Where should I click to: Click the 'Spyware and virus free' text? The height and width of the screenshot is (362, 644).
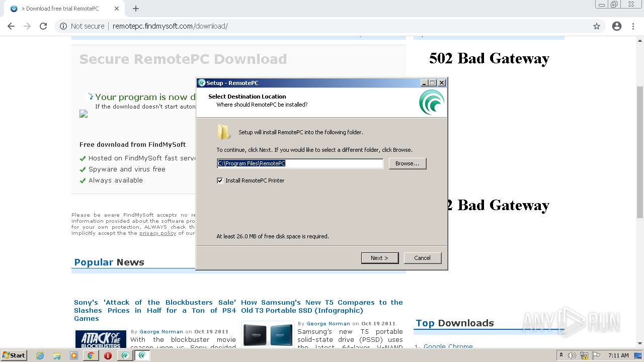(127, 169)
